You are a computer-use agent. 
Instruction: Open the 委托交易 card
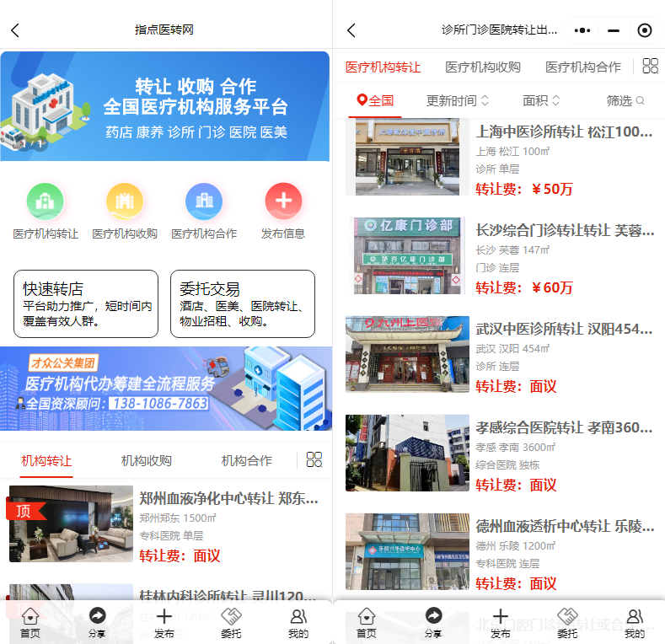[x=243, y=303]
